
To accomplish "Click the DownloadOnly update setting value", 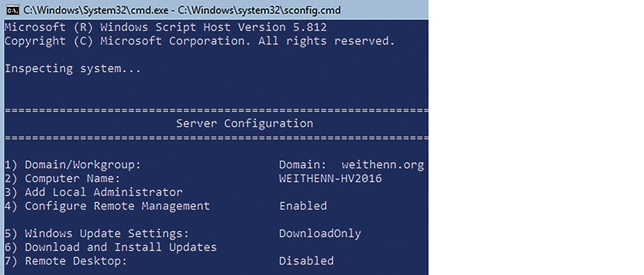I will [320, 234].
